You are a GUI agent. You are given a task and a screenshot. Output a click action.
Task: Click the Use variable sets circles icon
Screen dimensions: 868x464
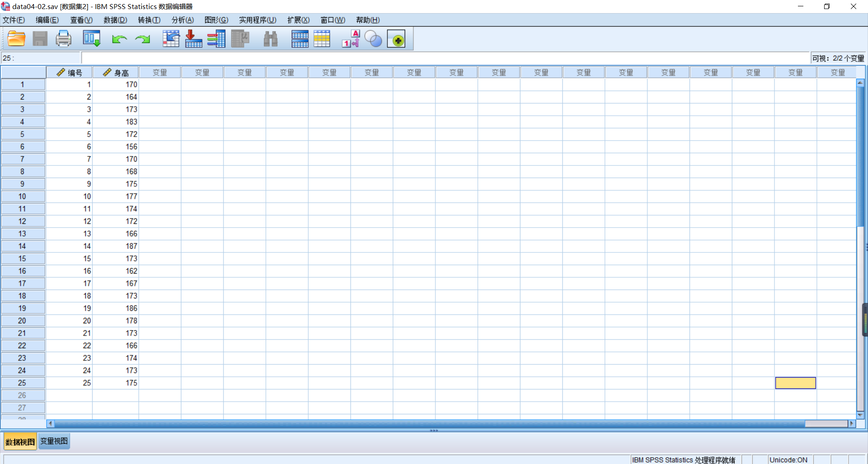click(373, 39)
